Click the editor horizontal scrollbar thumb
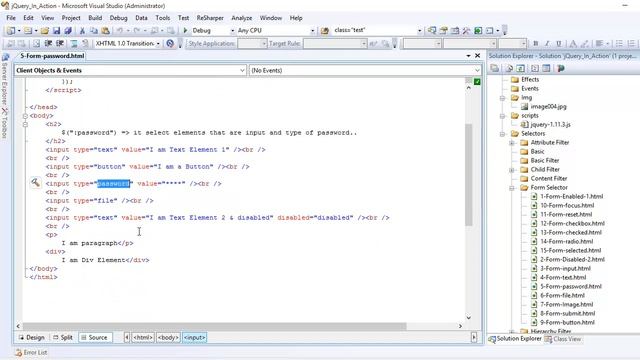640x360 pixels. pyautogui.click(x=214, y=327)
